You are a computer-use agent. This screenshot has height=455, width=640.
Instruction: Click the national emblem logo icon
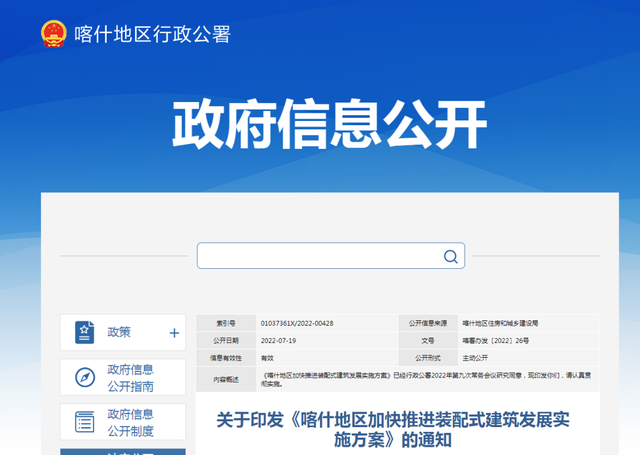(x=54, y=33)
